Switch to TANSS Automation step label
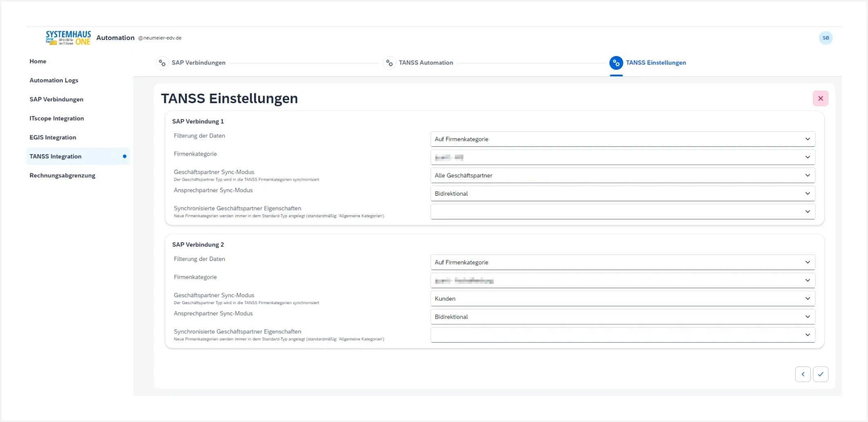This screenshot has width=868, height=422. 426,63
